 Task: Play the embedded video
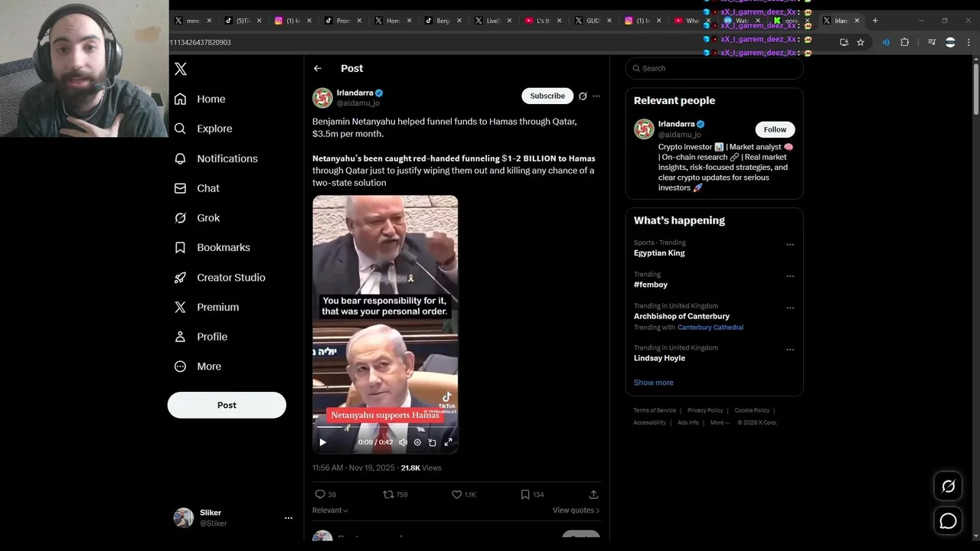click(x=322, y=442)
